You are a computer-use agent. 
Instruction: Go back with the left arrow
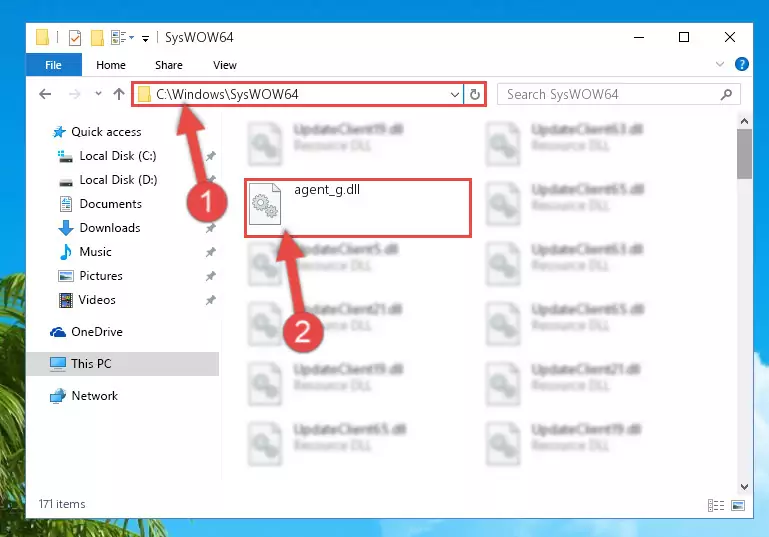tap(45, 94)
